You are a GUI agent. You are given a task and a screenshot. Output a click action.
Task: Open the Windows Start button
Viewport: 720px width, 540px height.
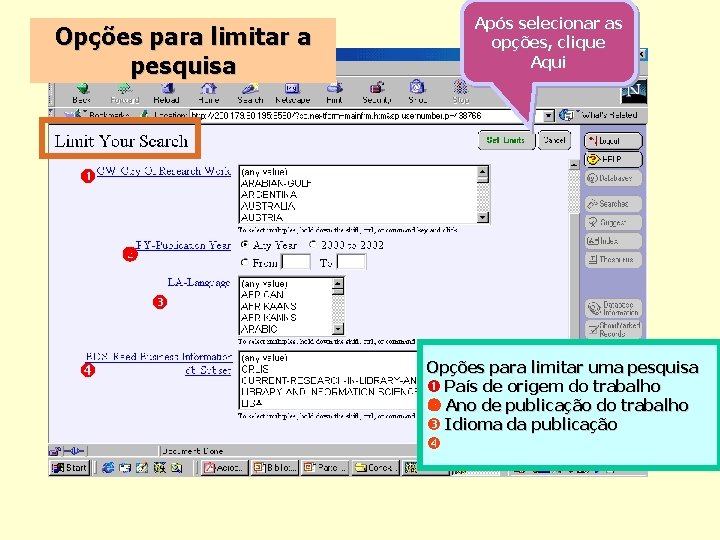(69, 467)
